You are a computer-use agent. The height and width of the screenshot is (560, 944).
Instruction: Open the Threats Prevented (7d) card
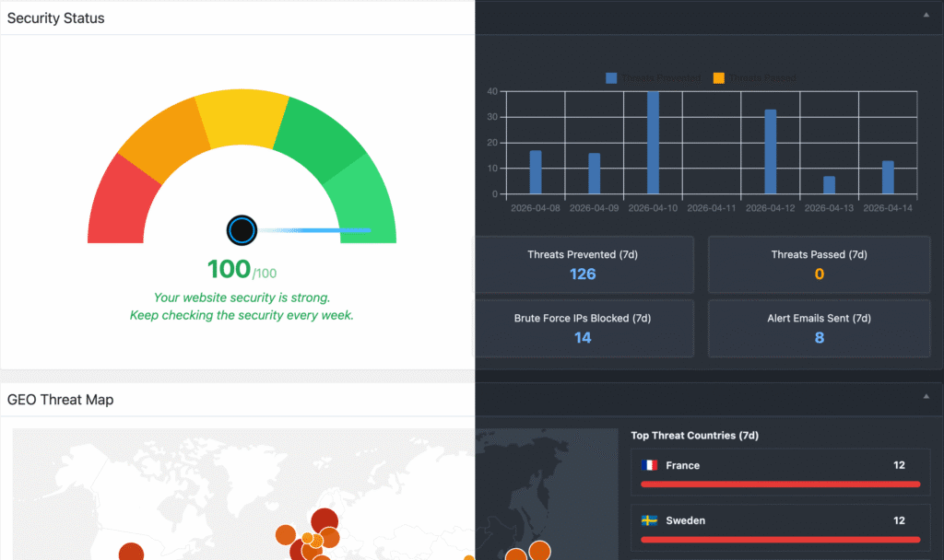click(584, 264)
